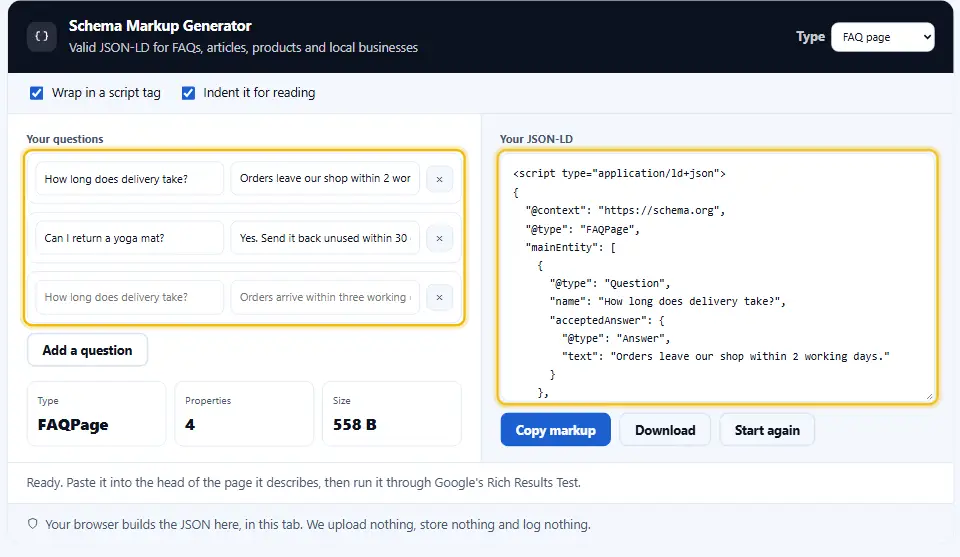Remove the yoga mat question row

point(440,238)
